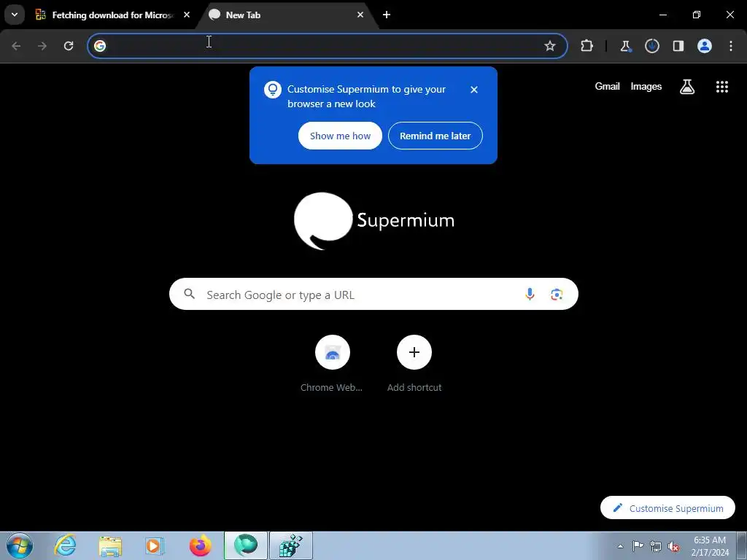Open the clock showing 6:35 AM
This screenshot has height=560, width=747.
tap(710, 546)
